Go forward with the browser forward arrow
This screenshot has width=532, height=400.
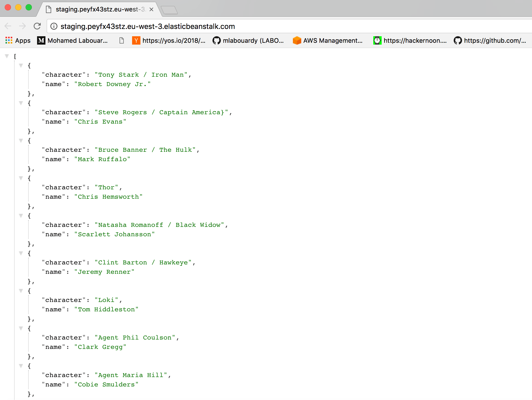(x=23, y=26)
